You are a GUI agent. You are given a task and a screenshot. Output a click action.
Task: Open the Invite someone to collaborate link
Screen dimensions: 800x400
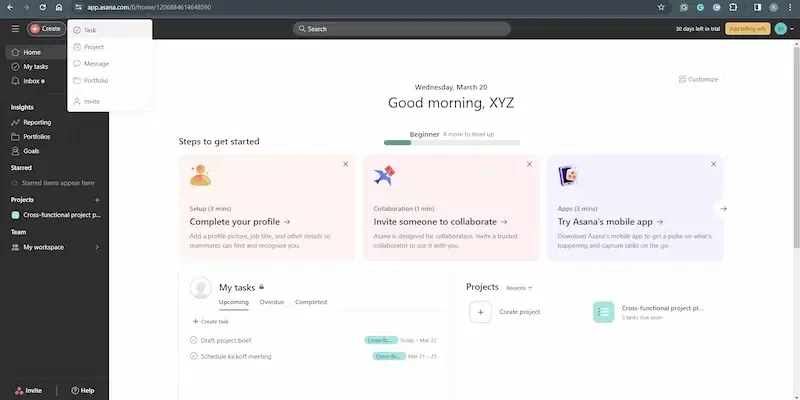click(440, 222)
